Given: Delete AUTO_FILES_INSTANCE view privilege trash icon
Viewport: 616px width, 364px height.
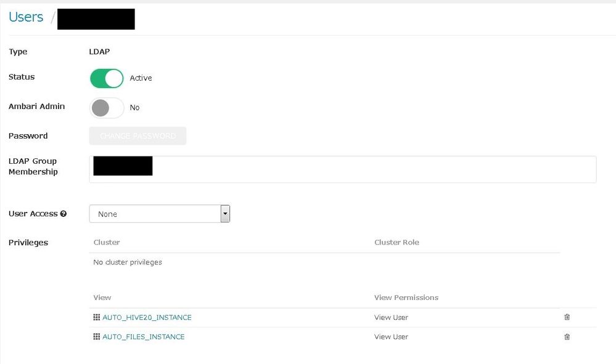Looking at the screenshot, I should [567, 337].
